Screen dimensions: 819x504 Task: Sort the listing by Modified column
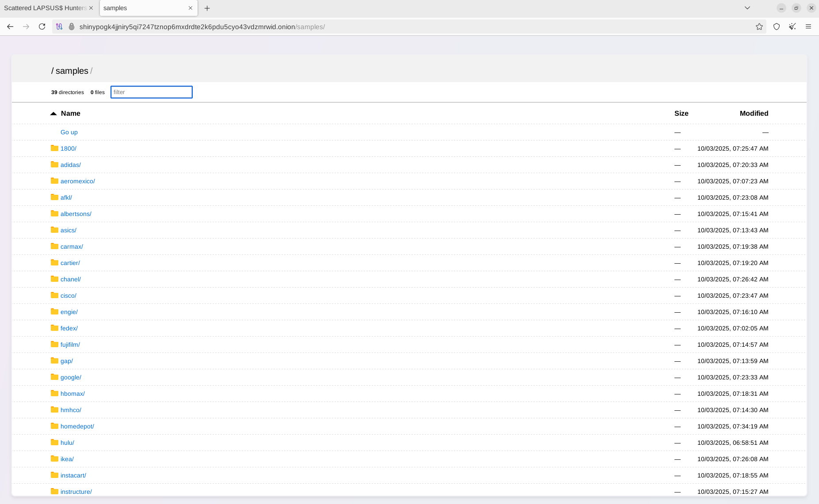point(754,114)
